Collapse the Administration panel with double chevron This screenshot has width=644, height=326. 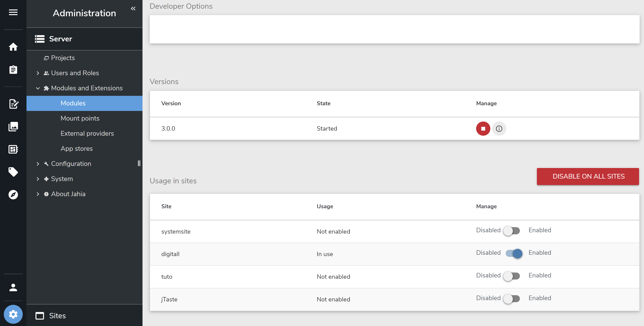pos(133,9)
